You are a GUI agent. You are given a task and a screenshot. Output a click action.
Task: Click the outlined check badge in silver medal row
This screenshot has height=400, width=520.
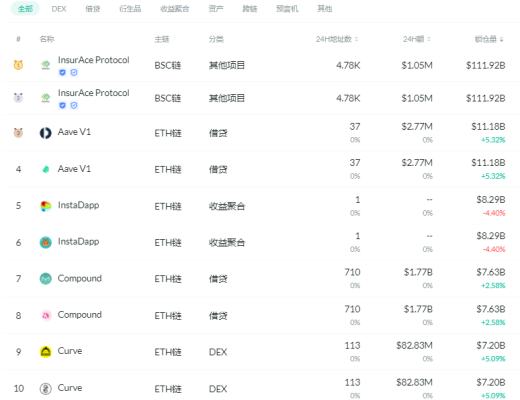point(74,105)
